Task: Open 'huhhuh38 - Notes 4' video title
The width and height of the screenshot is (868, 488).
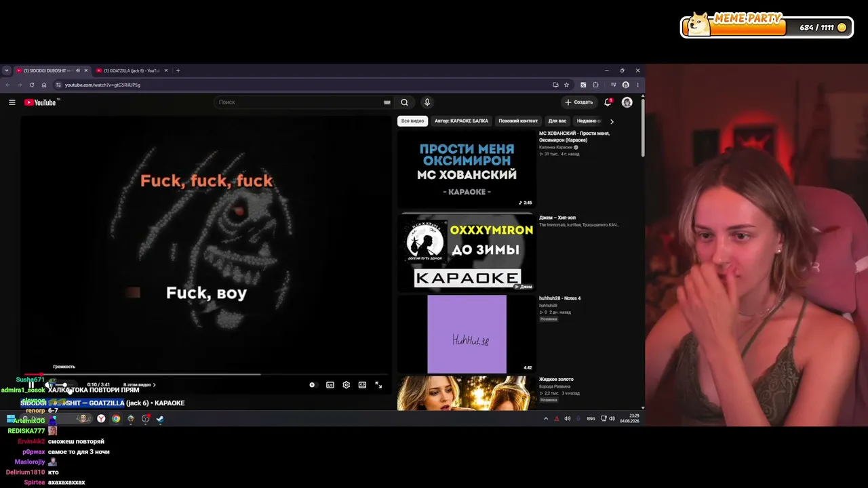Action: click(x=560, y=298)
